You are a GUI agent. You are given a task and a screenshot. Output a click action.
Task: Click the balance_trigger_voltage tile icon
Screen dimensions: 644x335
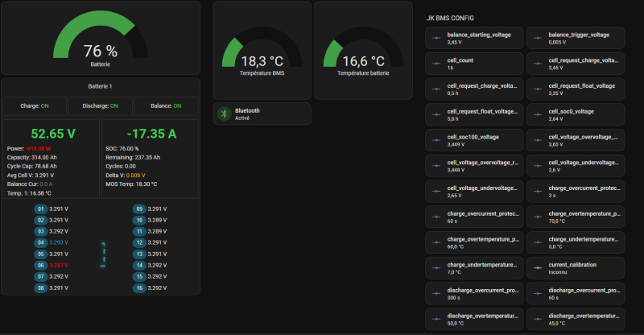538,38
